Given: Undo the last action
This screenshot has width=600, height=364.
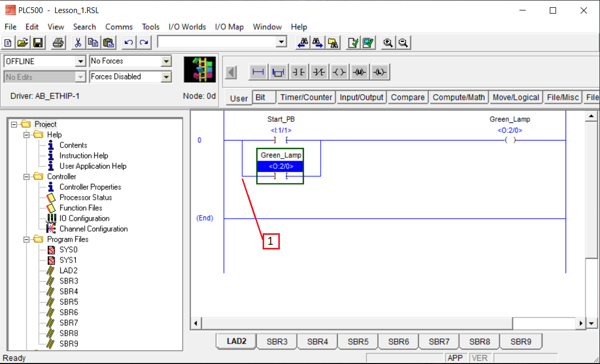Looking at the screenshot, I should [x=129, y=42].
